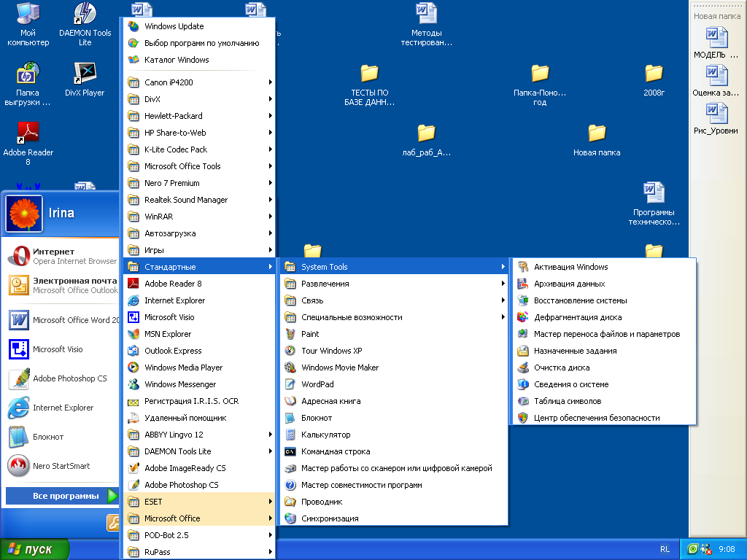747x560 pixels.
Task: Open Таблица символов icon
Action: pos(522,401)
